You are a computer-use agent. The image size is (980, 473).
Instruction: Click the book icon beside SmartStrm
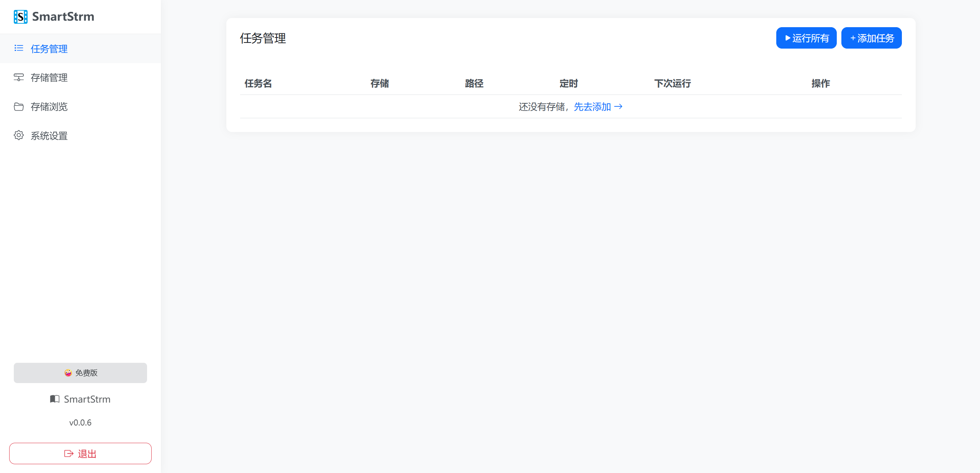[x=55, y=399]
